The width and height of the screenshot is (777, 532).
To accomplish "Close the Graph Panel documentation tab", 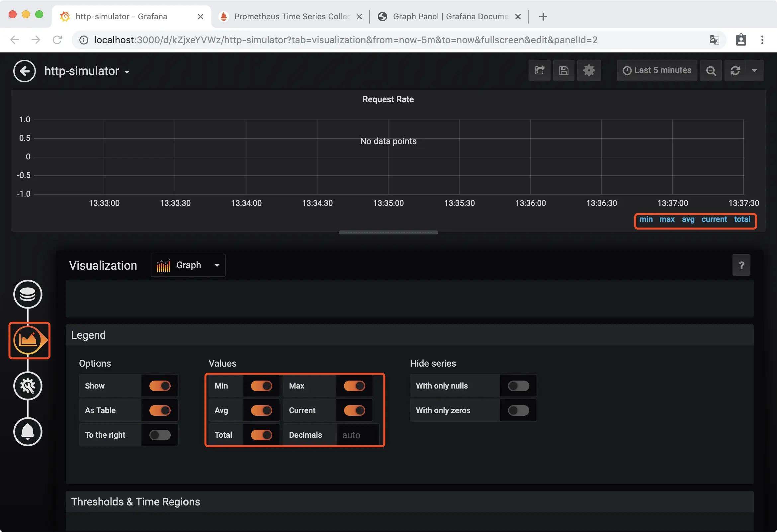I will pos(518,16).
